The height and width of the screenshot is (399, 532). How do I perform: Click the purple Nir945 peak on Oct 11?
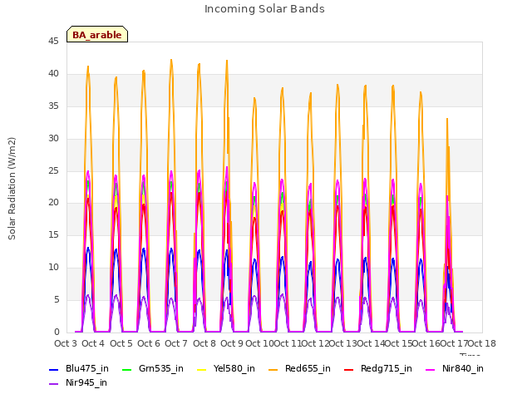[283, 294]
